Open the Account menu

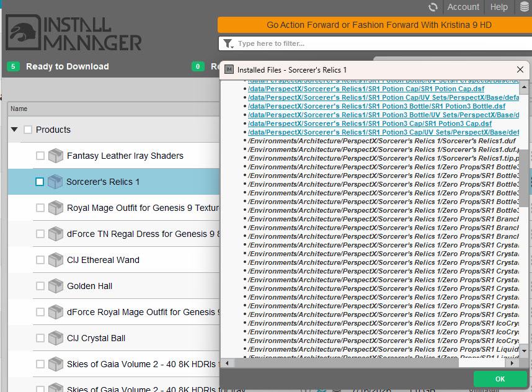point(463,7)
